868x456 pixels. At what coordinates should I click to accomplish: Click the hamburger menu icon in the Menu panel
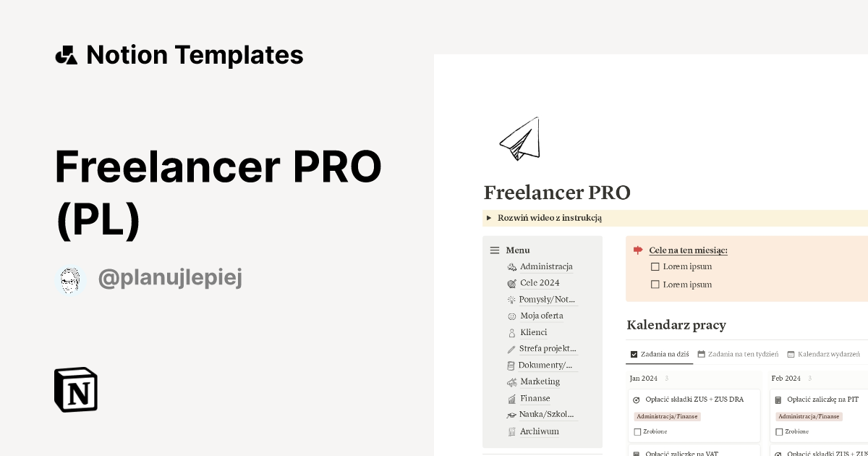(x=494, y=250)
